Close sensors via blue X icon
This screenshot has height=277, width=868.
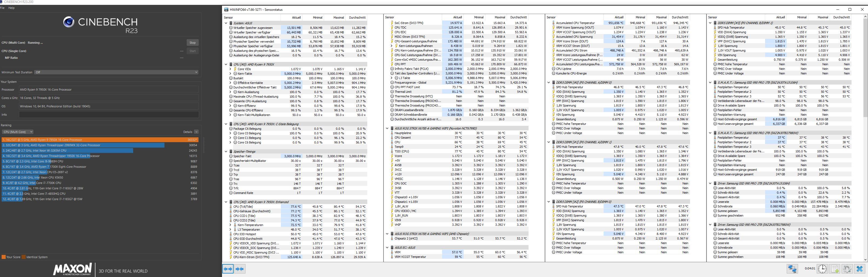coord(860,269)
